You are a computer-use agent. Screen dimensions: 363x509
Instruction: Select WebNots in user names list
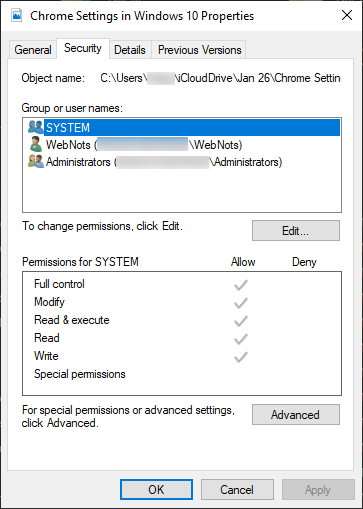(144, 145)
